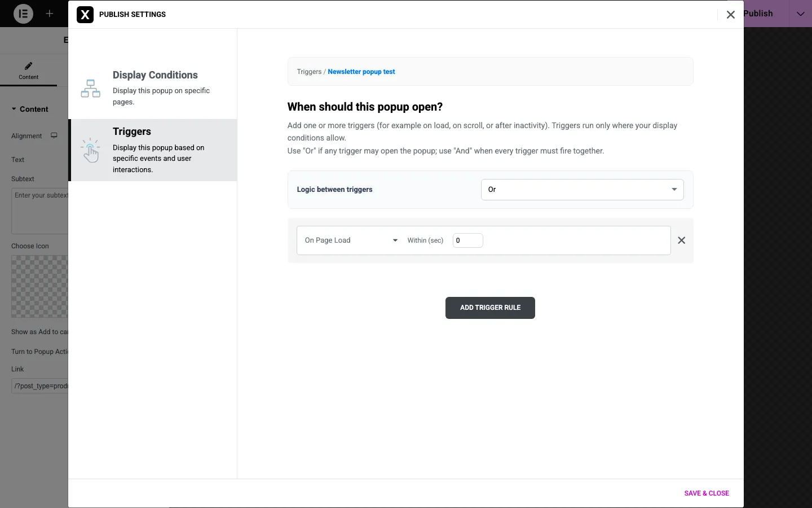Open the Logic between triggers dropdown
The width and height of the screenshot is (812, 508).
coord(582,190)
